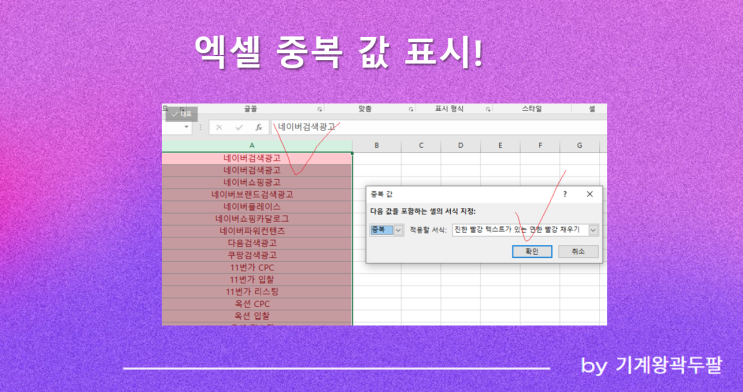Click the 쿠팡검색광고 cell
Screen dimensions: 743x392
(x=257, y=255)
